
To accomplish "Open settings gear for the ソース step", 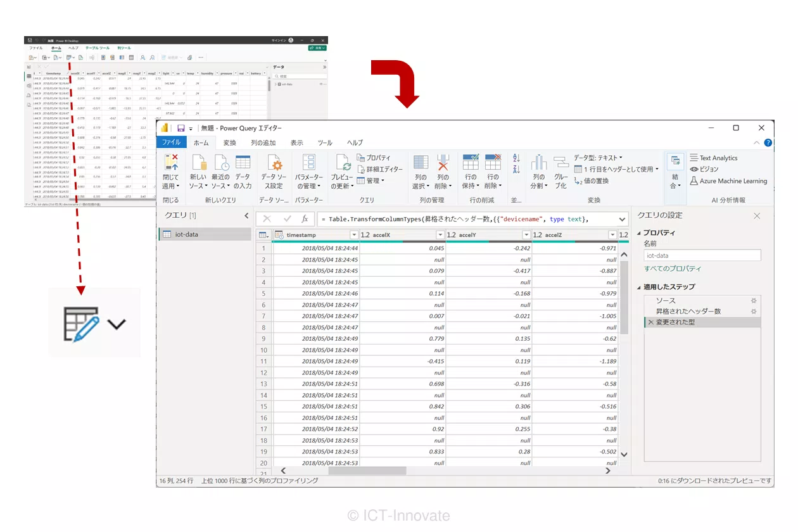I will [x=754, y=301].
